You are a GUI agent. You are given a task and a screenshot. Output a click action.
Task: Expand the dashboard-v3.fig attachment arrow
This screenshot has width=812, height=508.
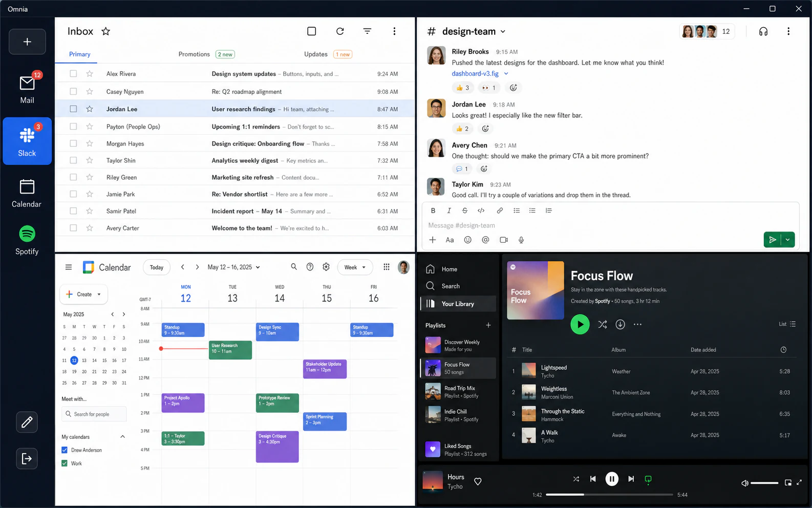coord(506,74)
